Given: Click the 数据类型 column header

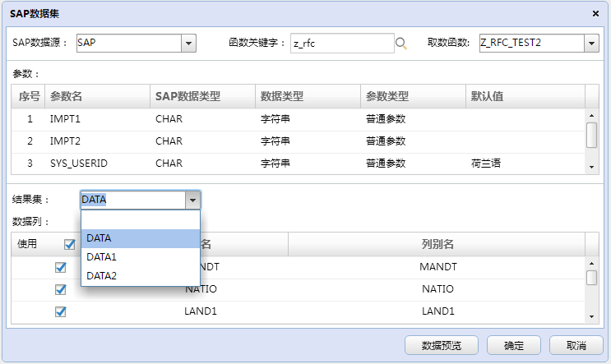Looking at the screenshot, I should pyautogui.click(x=308, y=96).
